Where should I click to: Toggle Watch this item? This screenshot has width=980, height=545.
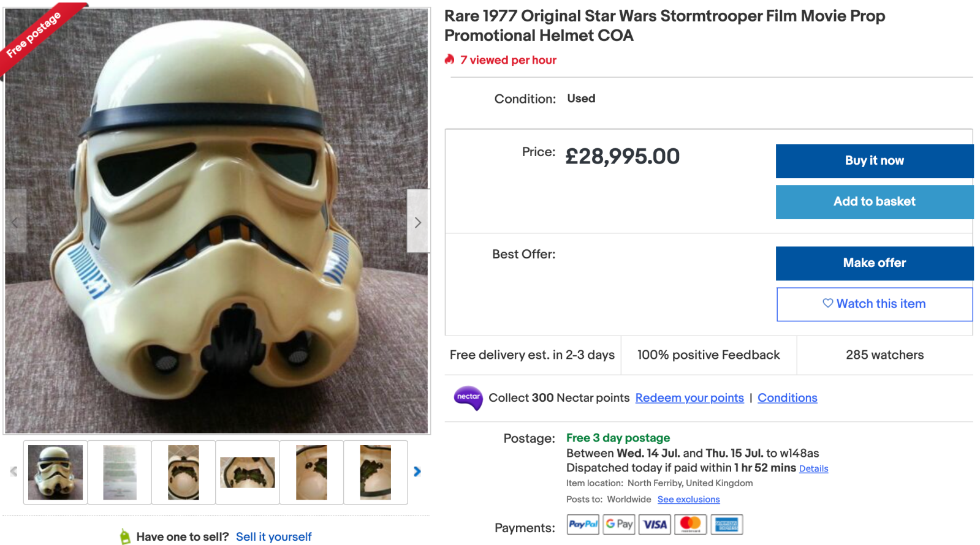(874, 304)
